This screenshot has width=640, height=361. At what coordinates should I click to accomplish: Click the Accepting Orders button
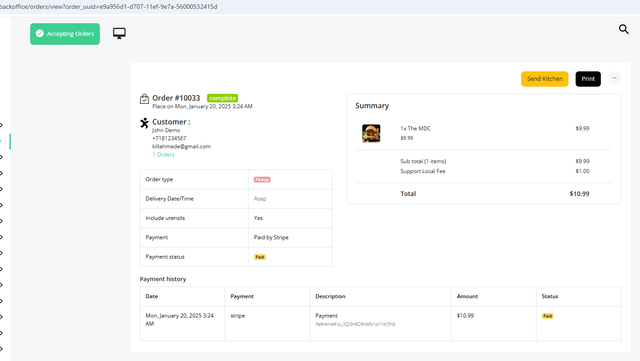[65, 34]
